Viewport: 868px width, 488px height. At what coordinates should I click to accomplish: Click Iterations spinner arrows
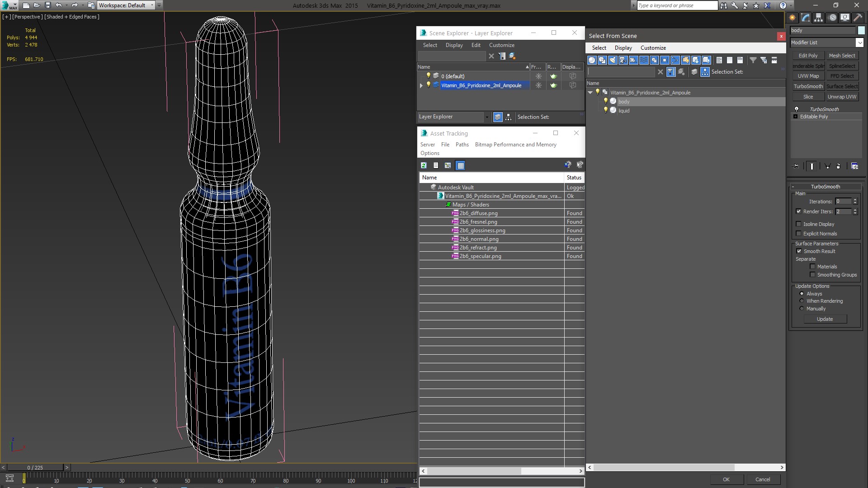(855, 202)
